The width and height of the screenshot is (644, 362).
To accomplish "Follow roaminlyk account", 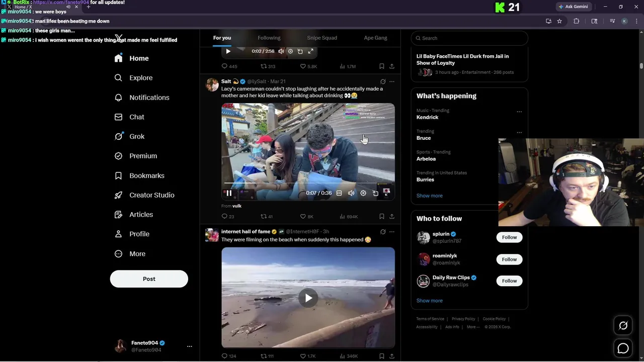I will click(509, 259).
